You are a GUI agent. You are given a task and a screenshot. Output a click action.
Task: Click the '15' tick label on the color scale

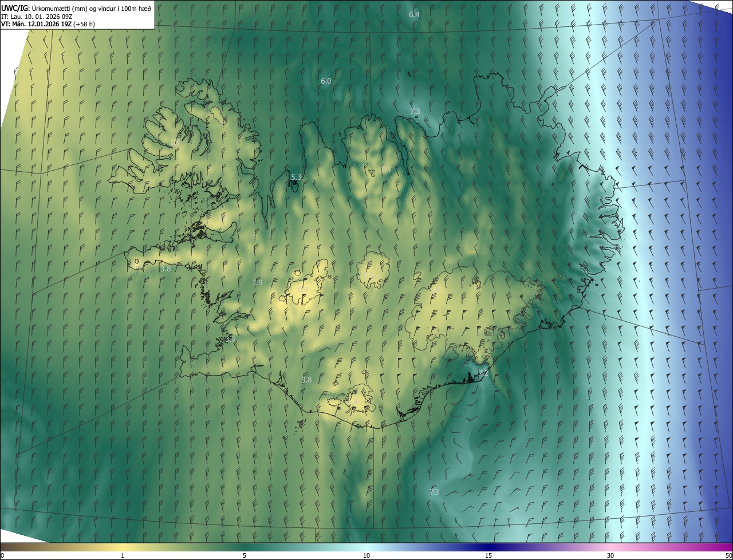point(488,555)
